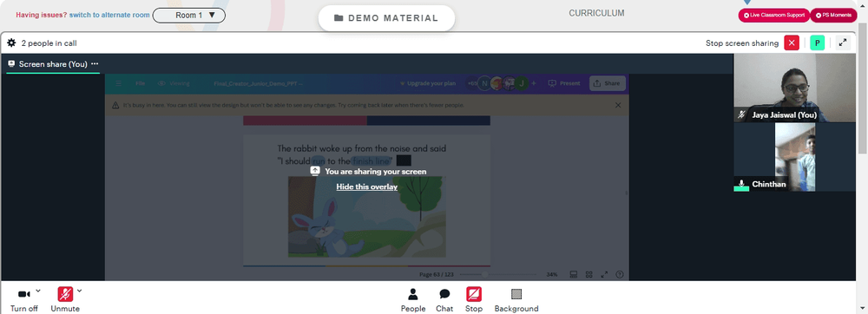
Task: Adjust Canva zoom slider
Action: [497, 274]
